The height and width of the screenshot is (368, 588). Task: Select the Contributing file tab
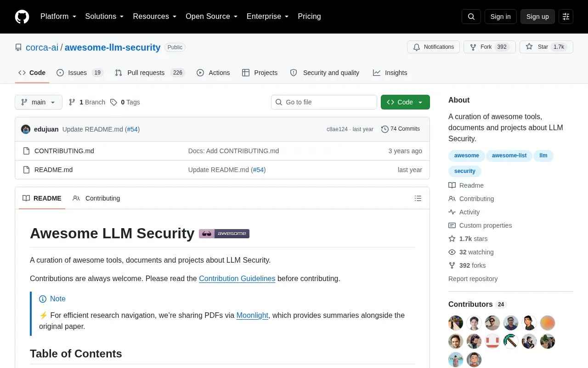point(96,198)
